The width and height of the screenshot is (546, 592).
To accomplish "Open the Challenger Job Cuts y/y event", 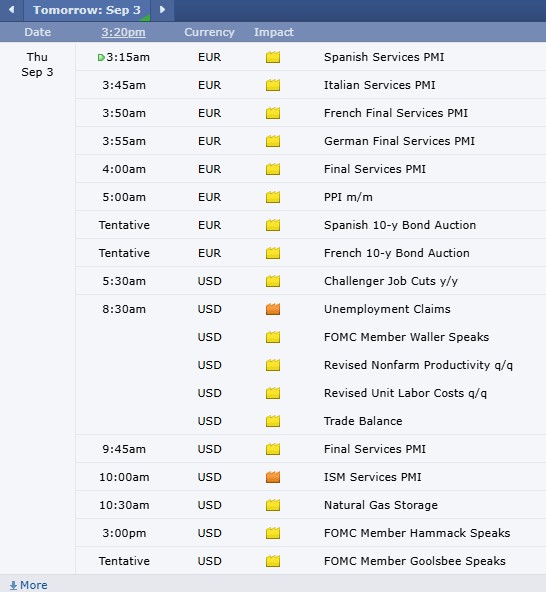I will point(391,281).
